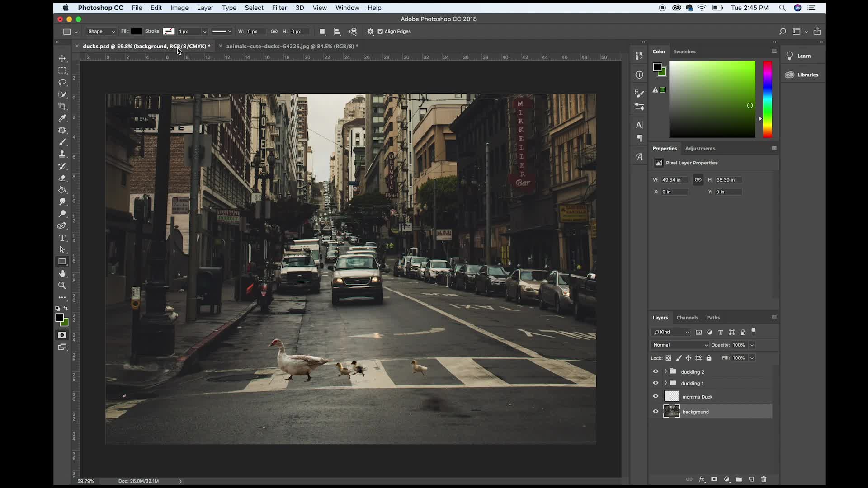Viewport: 868px width, 488px height.
Task: Uncheck Align Edges checkbox
Action: click(x=380, y=32)
